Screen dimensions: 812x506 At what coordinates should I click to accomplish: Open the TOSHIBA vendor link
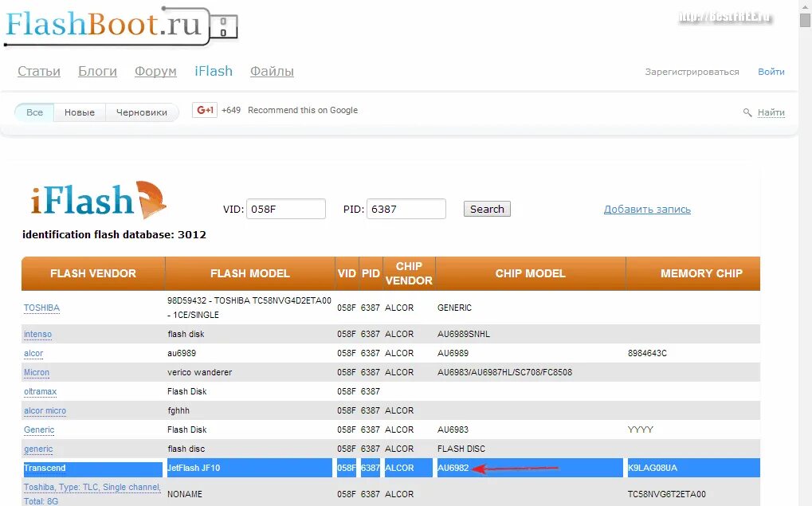pos(41,308)
